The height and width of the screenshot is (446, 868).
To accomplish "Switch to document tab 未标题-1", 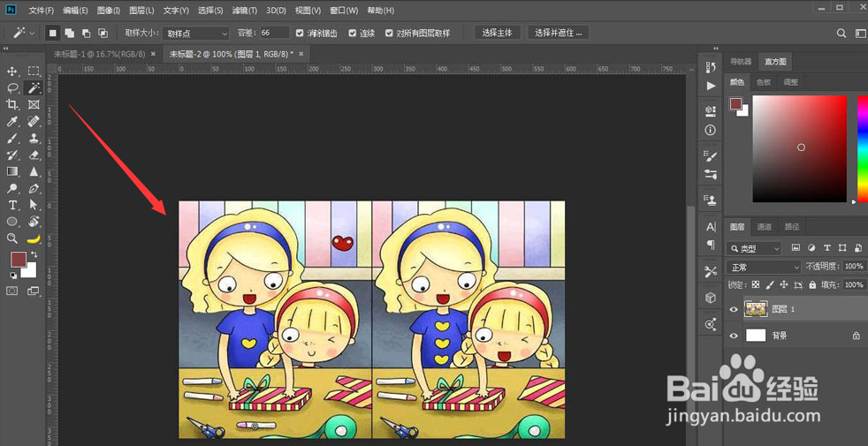I will pos(100,54).
